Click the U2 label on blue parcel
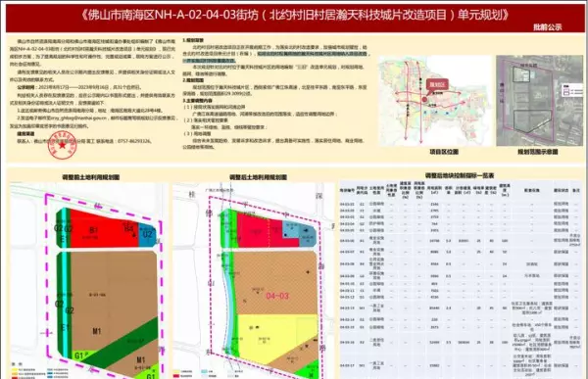This screenshot has height=379, width=588. coord(147,235)
